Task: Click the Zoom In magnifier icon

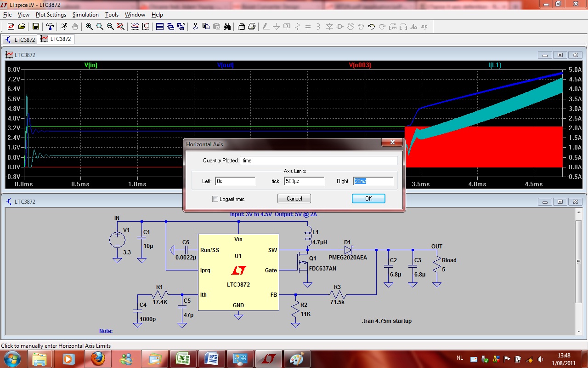Action: point(89,27)
